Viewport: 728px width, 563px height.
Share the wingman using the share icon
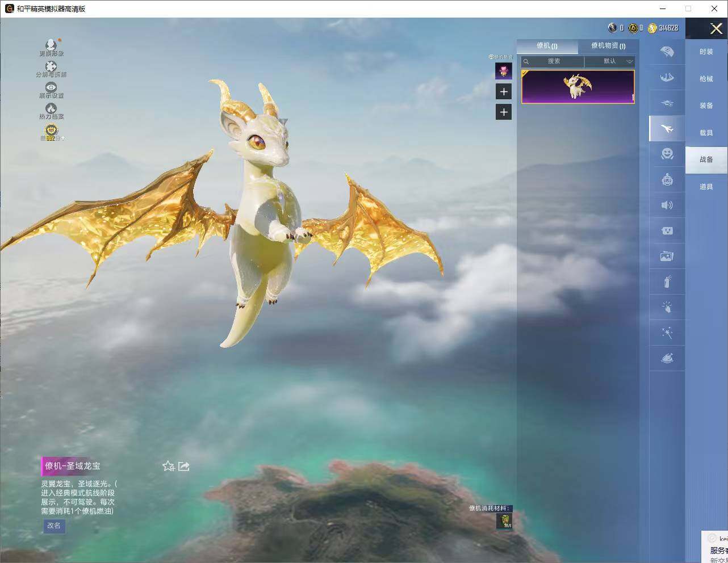click(184, 466)
